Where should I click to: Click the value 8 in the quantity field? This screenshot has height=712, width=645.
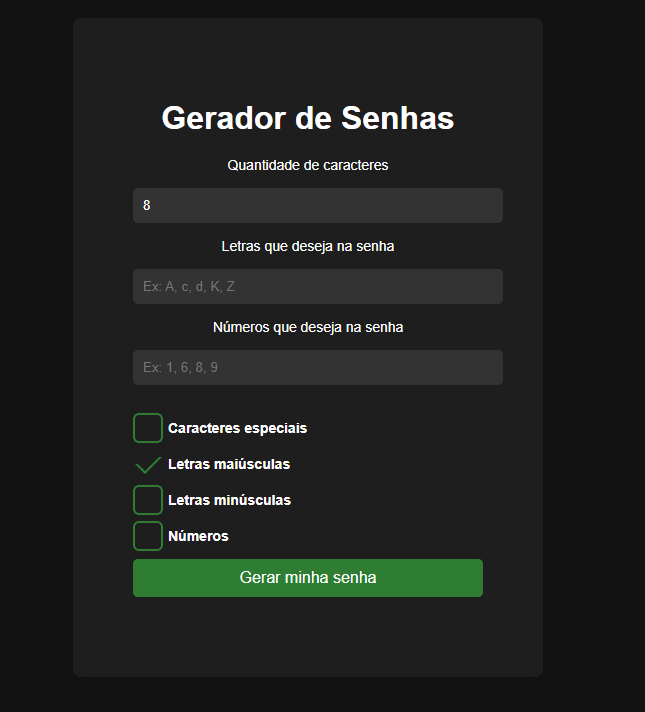click(x=147, y=205)
